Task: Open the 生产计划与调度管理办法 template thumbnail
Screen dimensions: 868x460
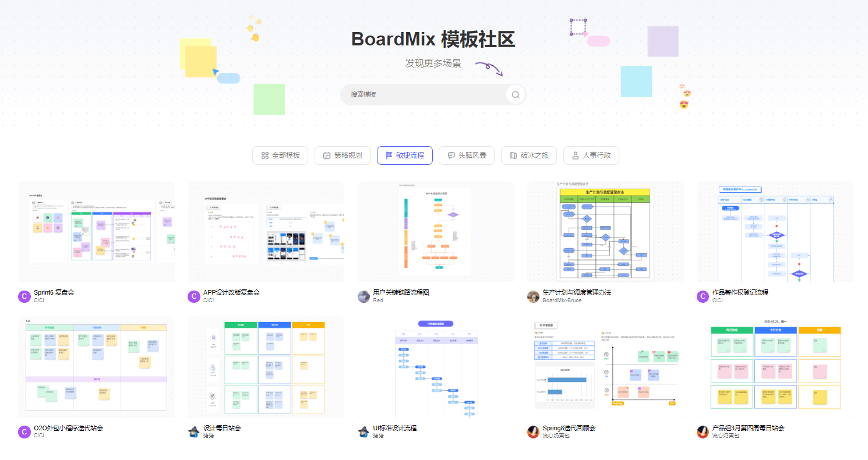Action: click(605, 232)
